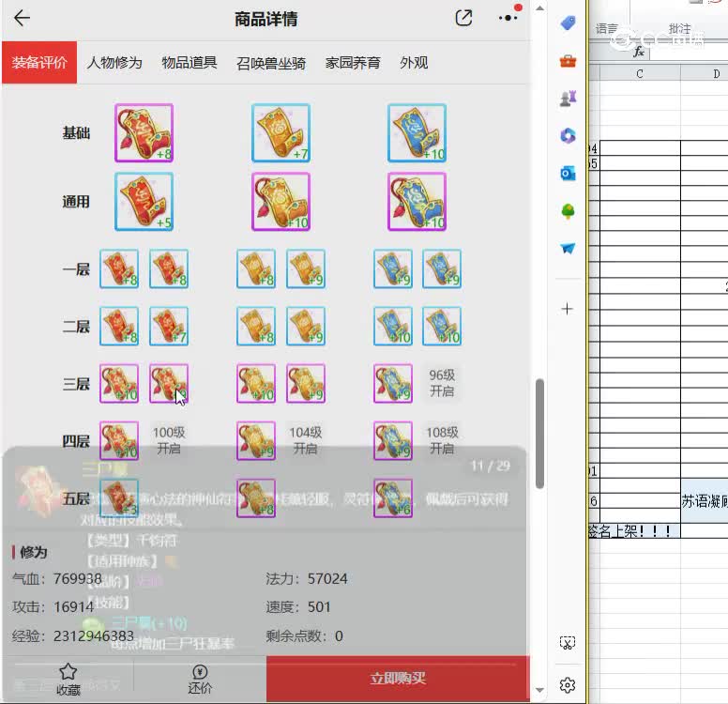This screenshot has width=728, height=704.
Task: Click the 苏语凝 cell in the spreadsheet
Action: [705, 501]
